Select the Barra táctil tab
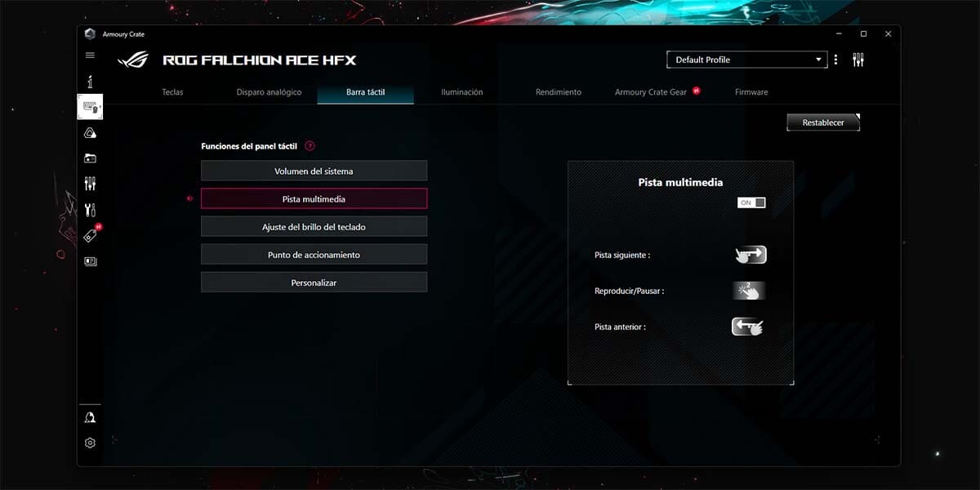 pyautogui.click(x=365, y=92)
